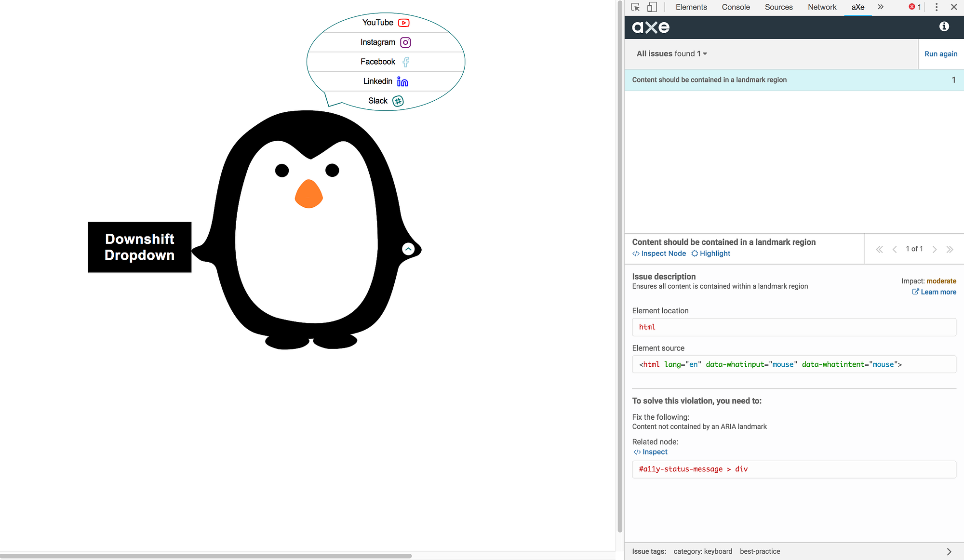
Task: Click the horizontal scrollbar at the bottom
Action: [x=207, y=556]
